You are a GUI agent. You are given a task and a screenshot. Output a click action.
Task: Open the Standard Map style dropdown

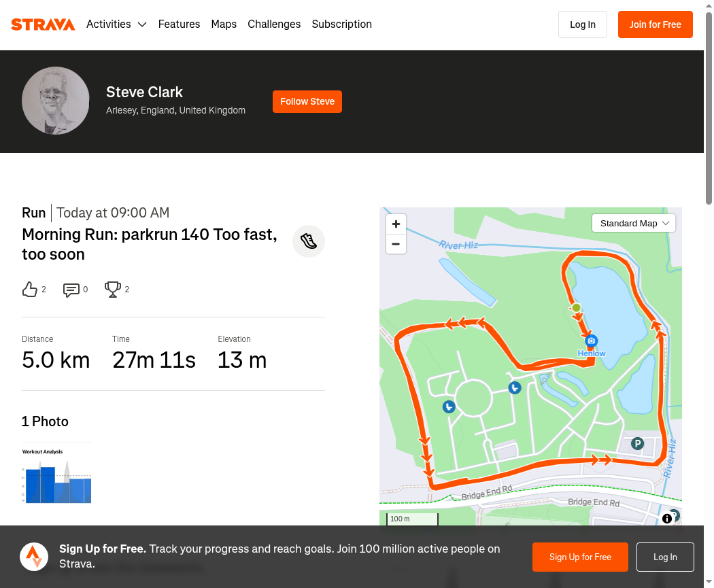tap(633, 224)
